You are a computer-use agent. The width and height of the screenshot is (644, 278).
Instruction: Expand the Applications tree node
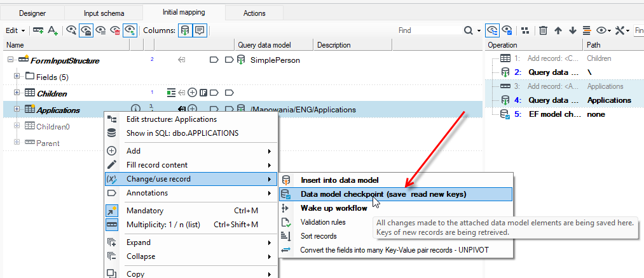click(x=17, y=109)
